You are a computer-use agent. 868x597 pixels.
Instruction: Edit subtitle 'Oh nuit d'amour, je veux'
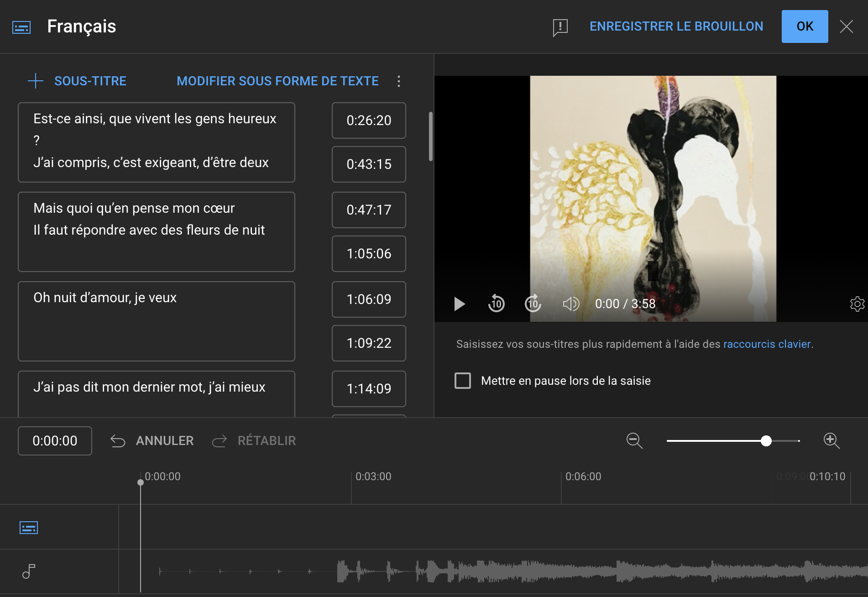tap(157, 321)
